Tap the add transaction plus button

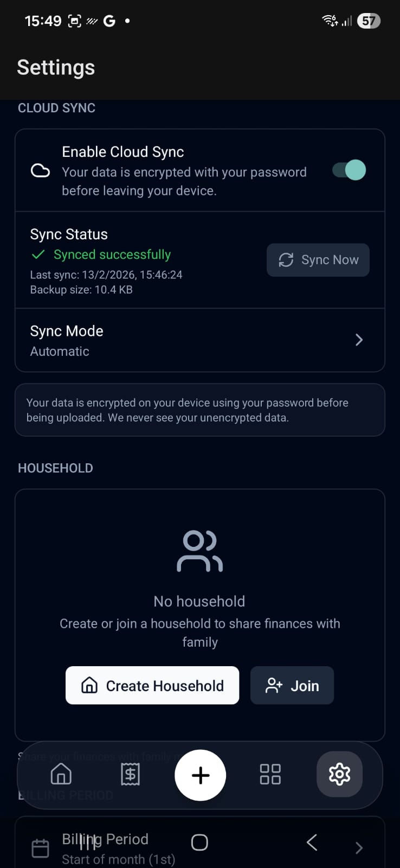point(200,775)
